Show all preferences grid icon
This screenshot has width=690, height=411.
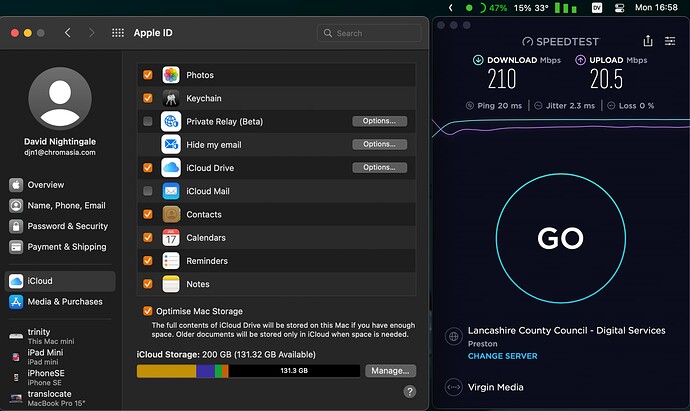coord(117,33)
